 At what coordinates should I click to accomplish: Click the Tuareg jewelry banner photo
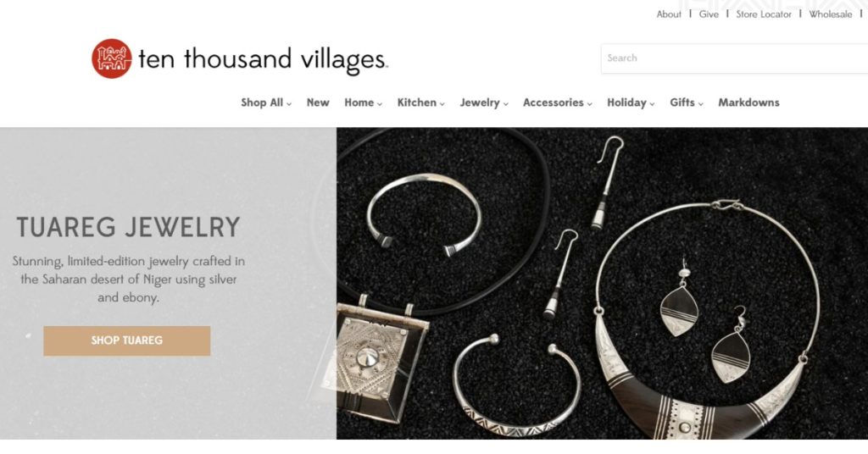click(x=603, y=283)
